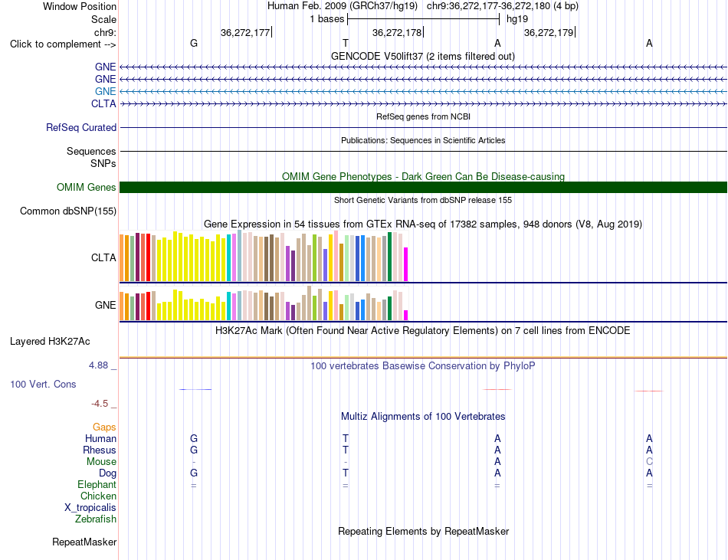This screenshot has height=560, width=728.
Task: Click 'RefSeq genes from NCBI' track title
Action: (423, 116)
